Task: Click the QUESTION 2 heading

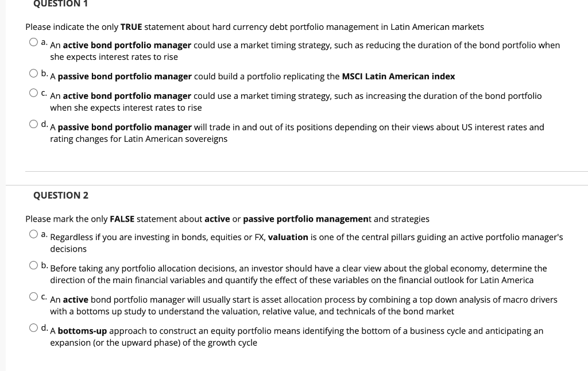Action: [x=61, y=195]
